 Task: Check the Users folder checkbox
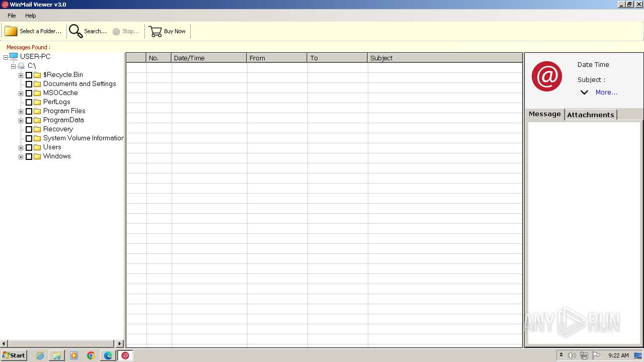pyautogui.click(x=29, y=147)
